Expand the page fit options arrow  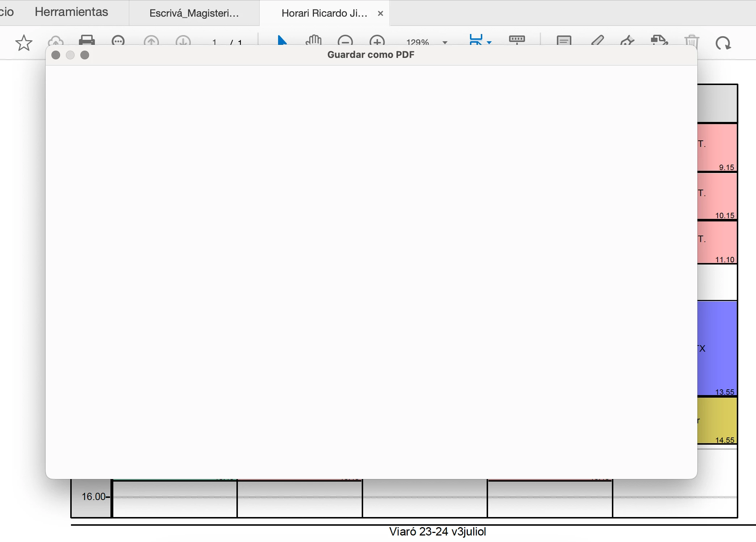[489, 42]
